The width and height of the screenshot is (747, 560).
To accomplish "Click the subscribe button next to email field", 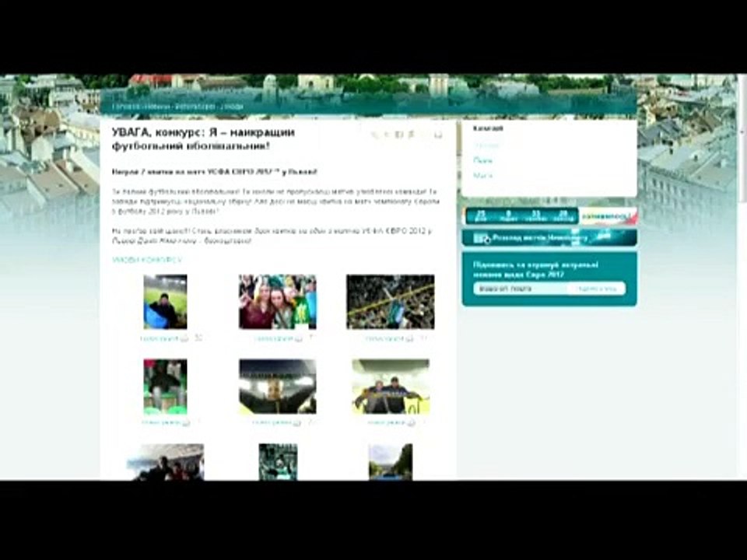I will 597,289.
